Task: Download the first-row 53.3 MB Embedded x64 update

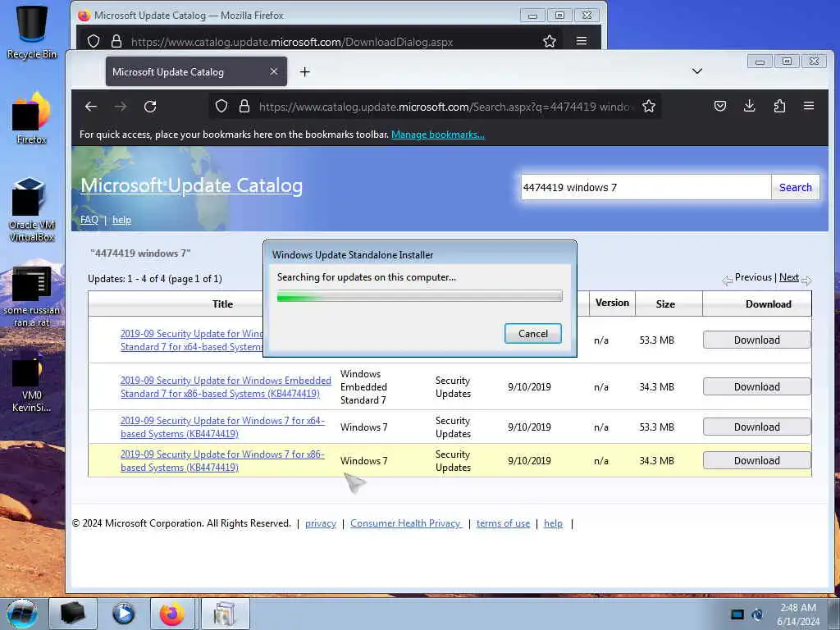Action: (756, 340)
